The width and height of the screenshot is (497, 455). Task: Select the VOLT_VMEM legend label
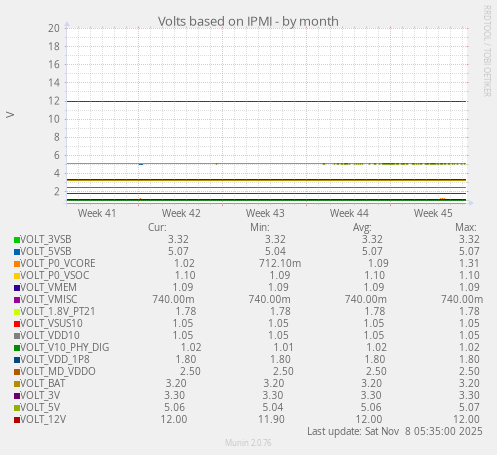pos(49,288)
